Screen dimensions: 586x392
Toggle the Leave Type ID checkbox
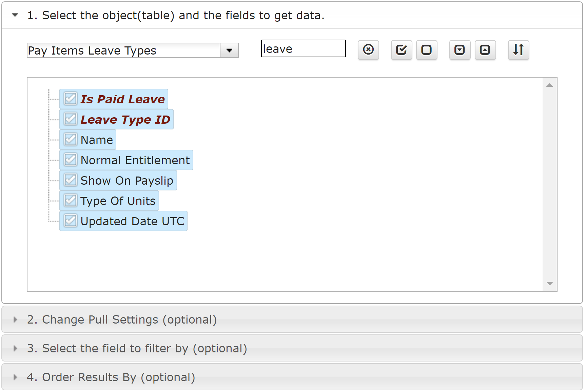(71, 119)
